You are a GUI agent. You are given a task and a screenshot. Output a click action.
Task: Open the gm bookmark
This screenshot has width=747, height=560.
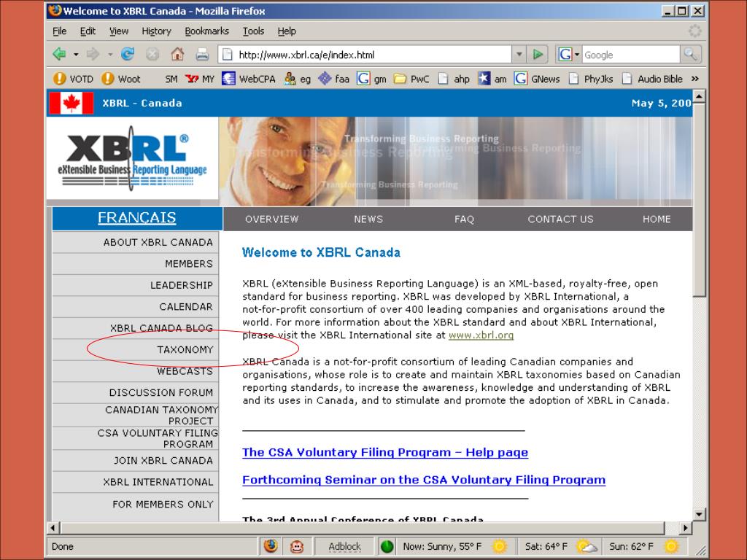(x=371, y=79)
